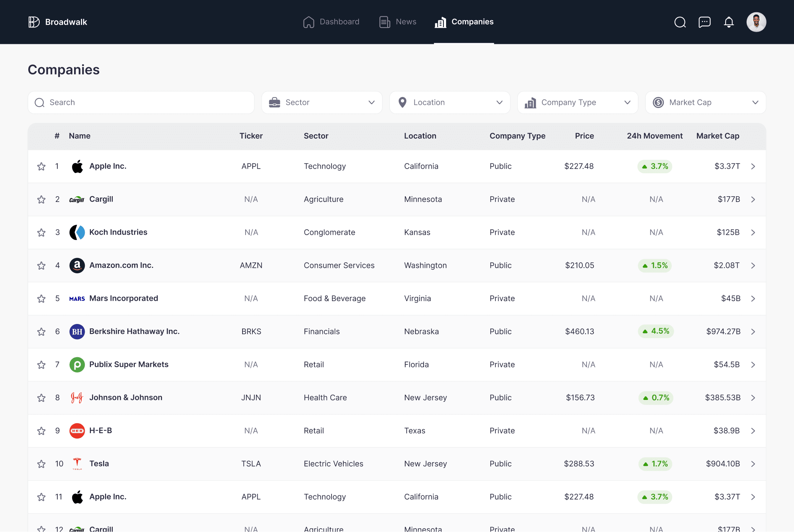The height and width of the screenshot is (532, 794).
Task: Expand the Company Type filter dropdown
Action: tap(578, 102)
